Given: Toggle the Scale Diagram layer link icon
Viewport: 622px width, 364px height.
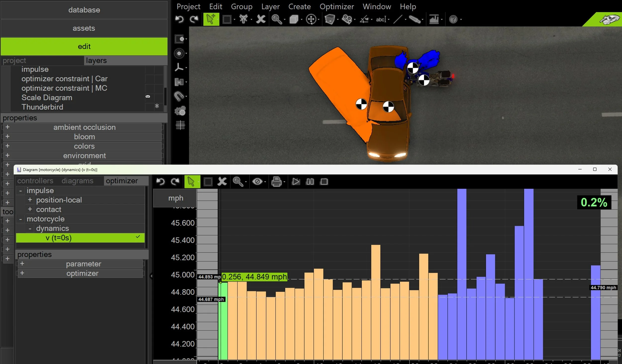Looking at the screenshot, I should (x=148, y=97).
